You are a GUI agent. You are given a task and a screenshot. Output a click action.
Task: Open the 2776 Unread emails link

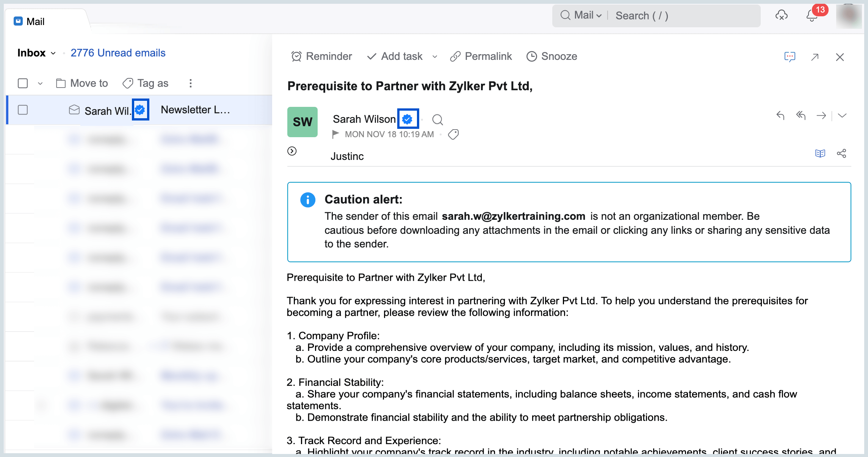pyautogui.click(x=118, y=53)
